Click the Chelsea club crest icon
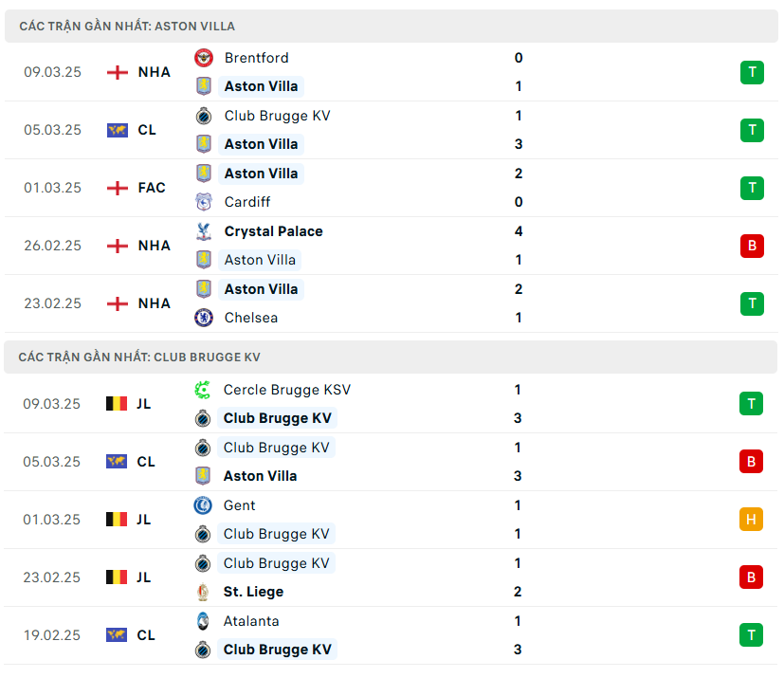The width and height of the screenshot is (784, 678). click(x=204, y=318)
